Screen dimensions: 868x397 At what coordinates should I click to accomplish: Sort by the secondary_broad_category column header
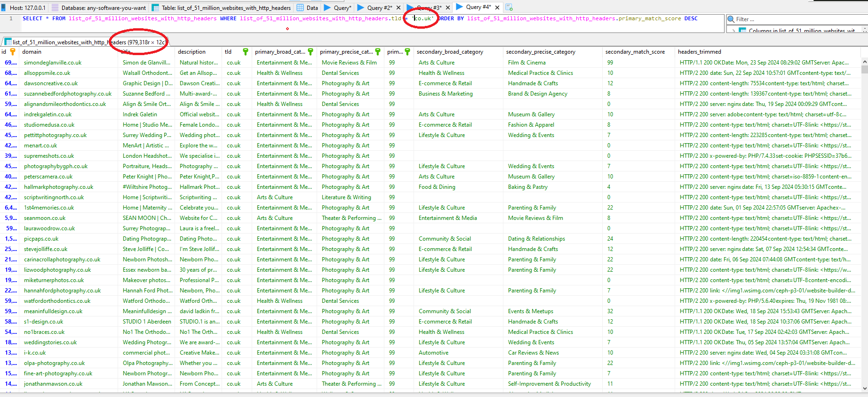tap(458, 52)
